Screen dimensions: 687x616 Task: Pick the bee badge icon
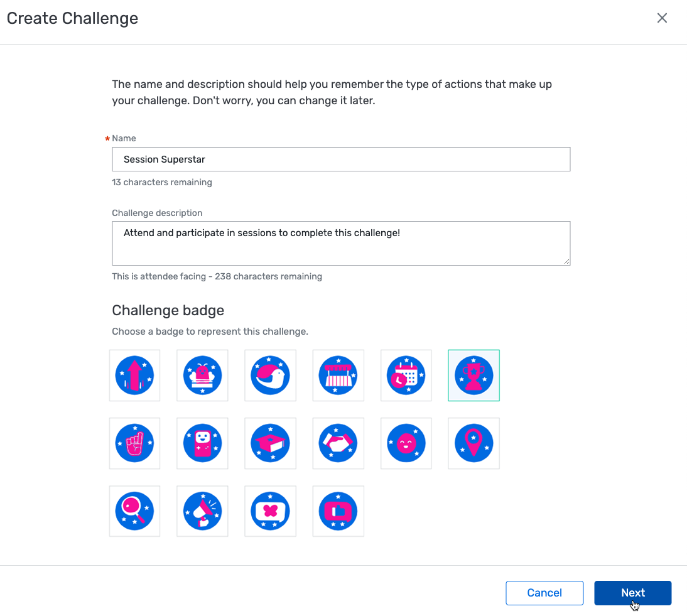point(202,376)
